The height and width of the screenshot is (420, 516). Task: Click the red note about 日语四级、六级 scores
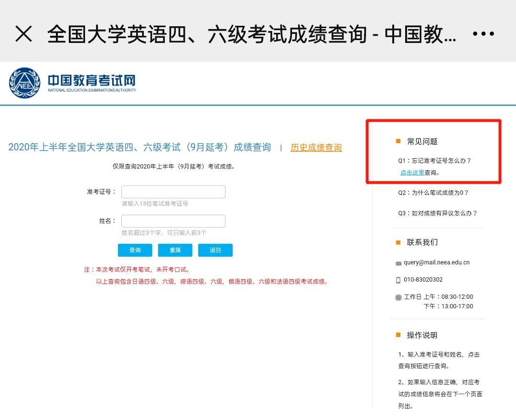[x=212, y=282]
